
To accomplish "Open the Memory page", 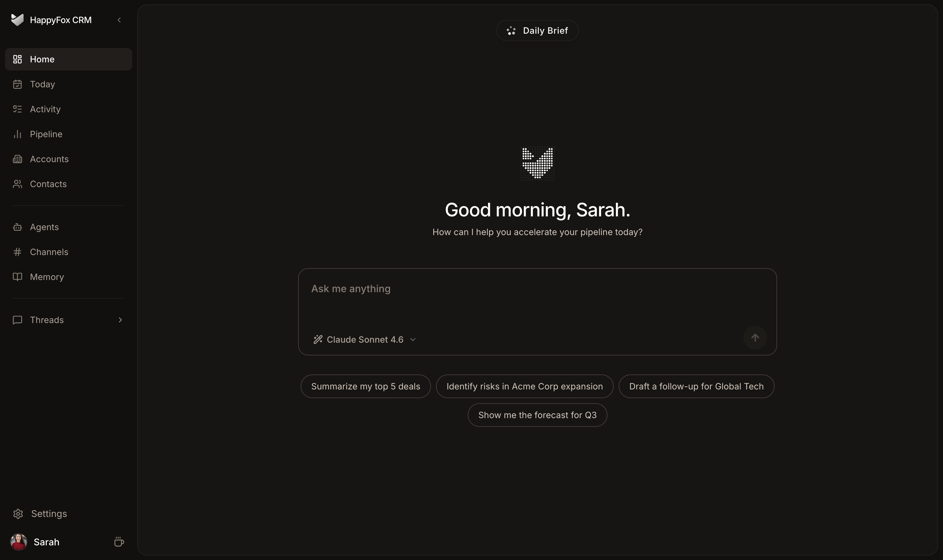I will click(x=69, y=277).
